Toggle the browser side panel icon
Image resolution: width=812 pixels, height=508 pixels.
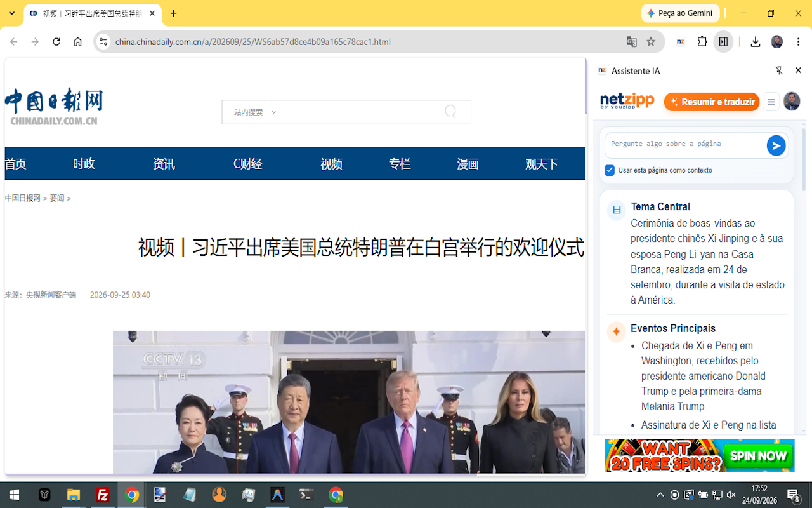[x=723, y=42]
